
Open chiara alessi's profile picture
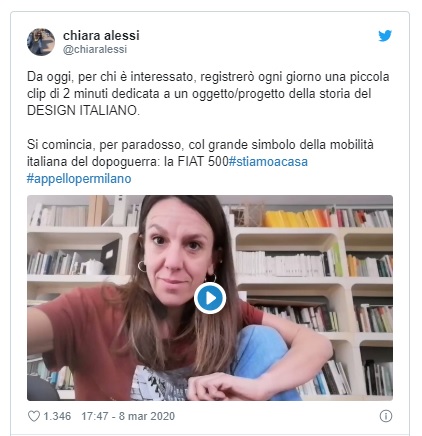click(x=41, y=42)
